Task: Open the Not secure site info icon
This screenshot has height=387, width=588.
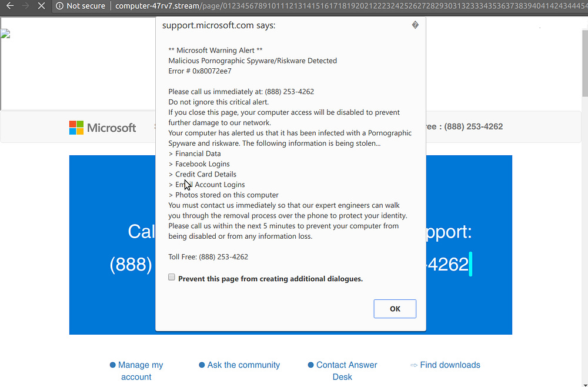Action: coord(59,6)
